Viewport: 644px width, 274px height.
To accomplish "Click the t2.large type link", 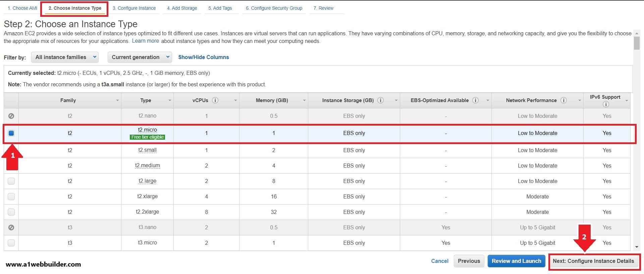I will (148, 181).
